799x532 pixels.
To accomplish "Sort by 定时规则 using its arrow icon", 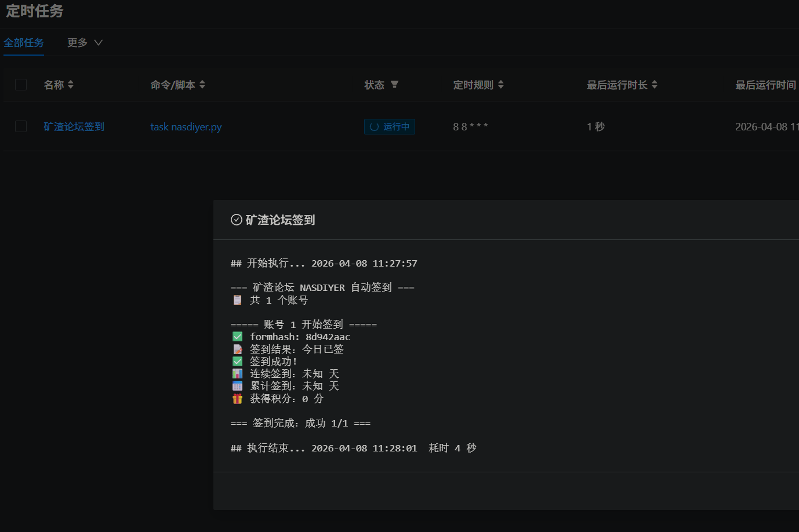I will tap(501, 85).
